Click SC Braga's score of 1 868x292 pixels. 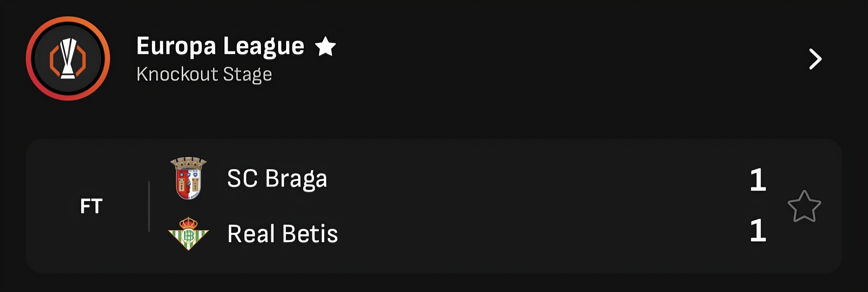758,180
